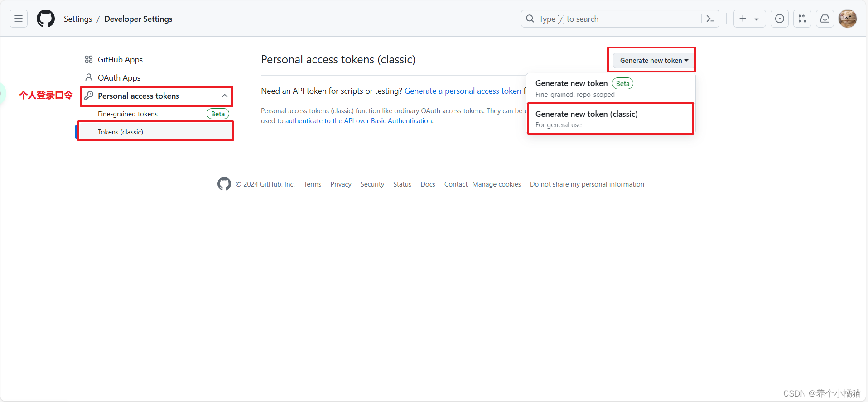Click the Beta badge in token dropdown
Screen dimensions: 868x402
622,83
